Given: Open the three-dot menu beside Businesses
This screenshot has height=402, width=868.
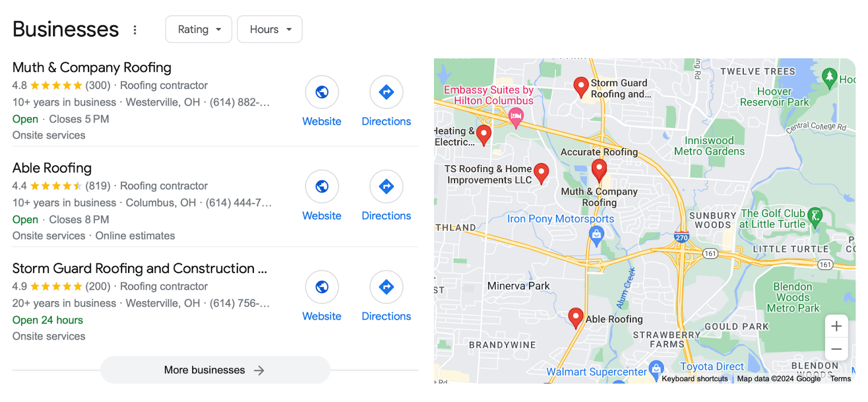Looking at the screenshot, I should click(x=135, y=30).
